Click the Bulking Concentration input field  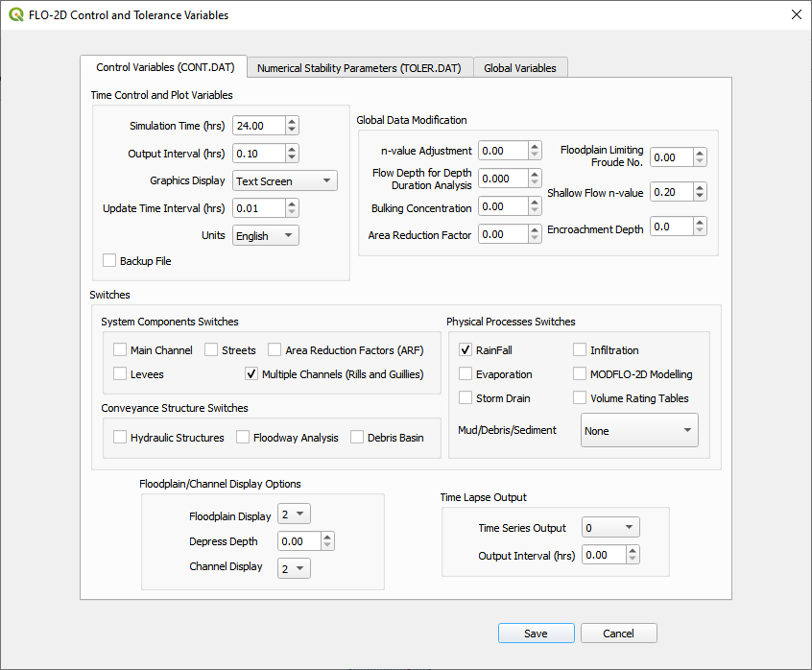pyautogui.click(x=503, y=206)
